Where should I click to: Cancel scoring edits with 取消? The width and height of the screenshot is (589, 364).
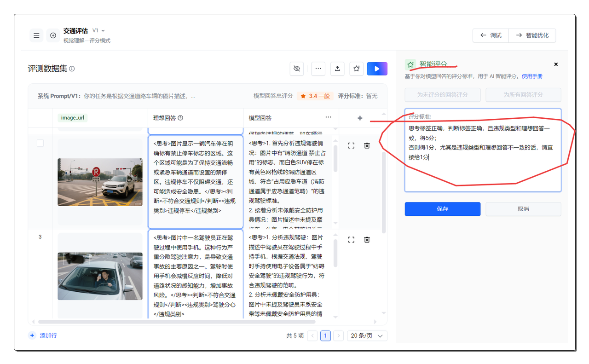click(524, 209)
